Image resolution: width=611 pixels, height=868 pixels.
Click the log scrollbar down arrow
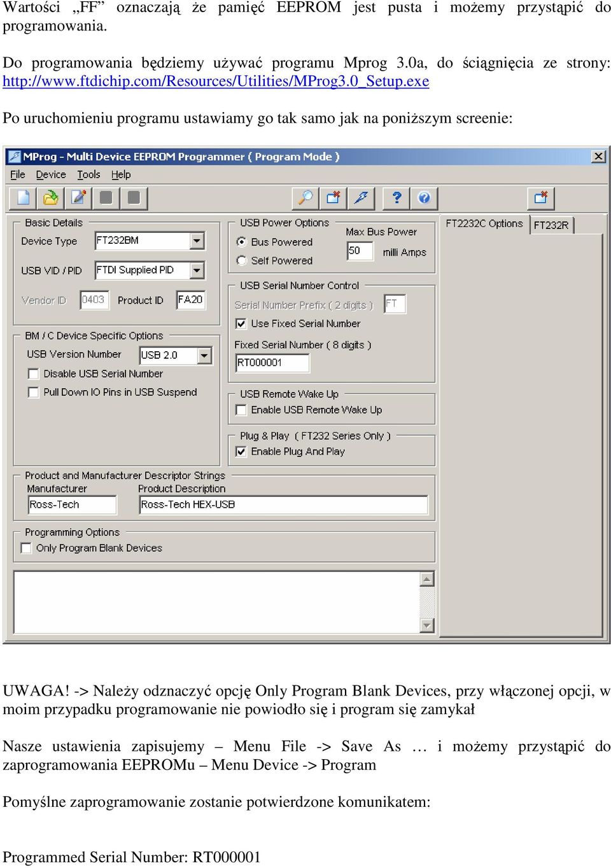coord(427,626)
